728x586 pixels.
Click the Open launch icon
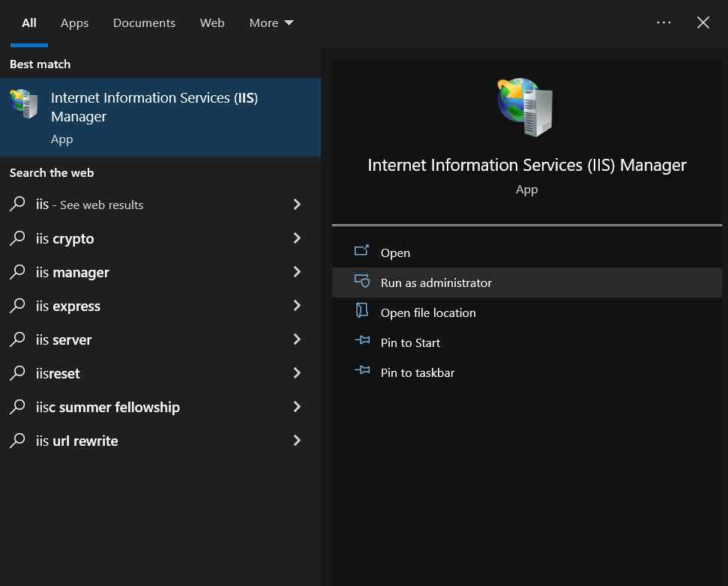pos(362,252)
